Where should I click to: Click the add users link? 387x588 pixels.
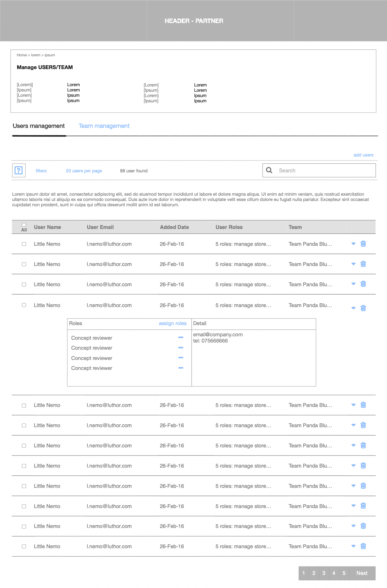[x=363, y=155]
